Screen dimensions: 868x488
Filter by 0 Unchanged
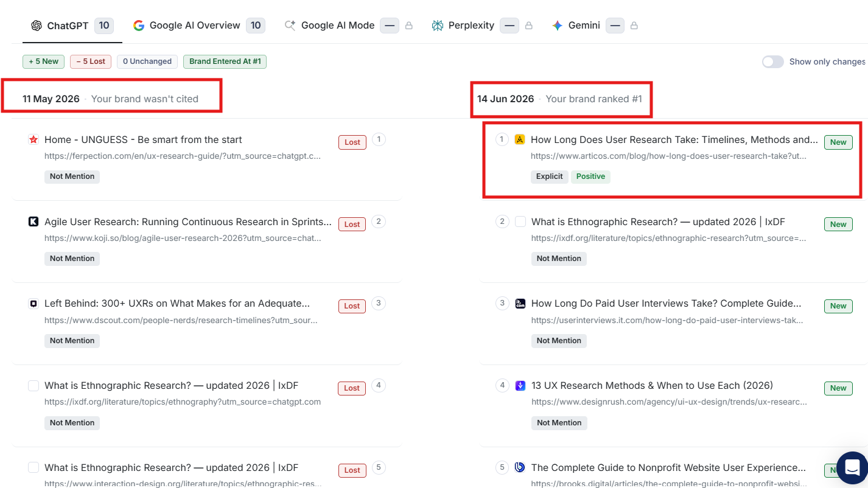click(147, 61)
